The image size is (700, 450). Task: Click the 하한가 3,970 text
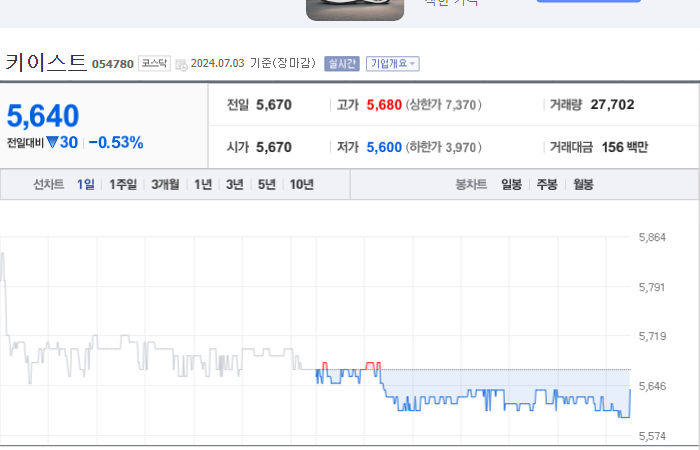(x=443, y=147)
